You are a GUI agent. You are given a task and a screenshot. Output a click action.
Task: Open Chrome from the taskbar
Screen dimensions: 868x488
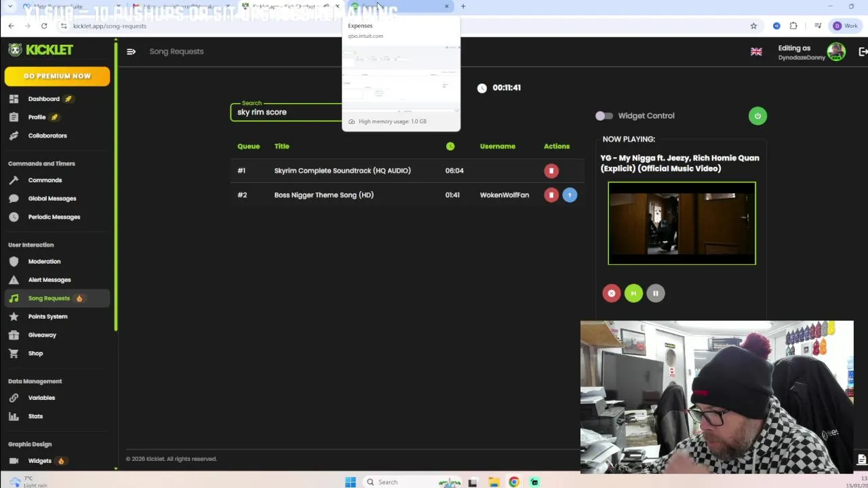tap(514, 483)
